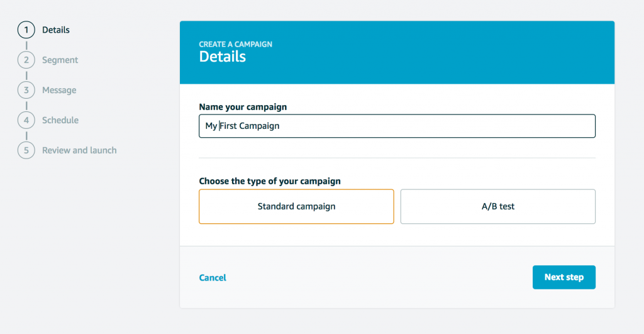
Task: Select the Standard campaign type option
Action: click(x=296, y=206)
